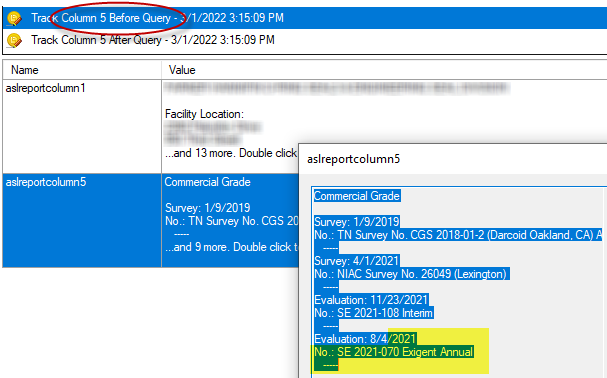607x378 pixels.
Task: Click the Before Query trace icon
Action: click(x=14, y=18)
